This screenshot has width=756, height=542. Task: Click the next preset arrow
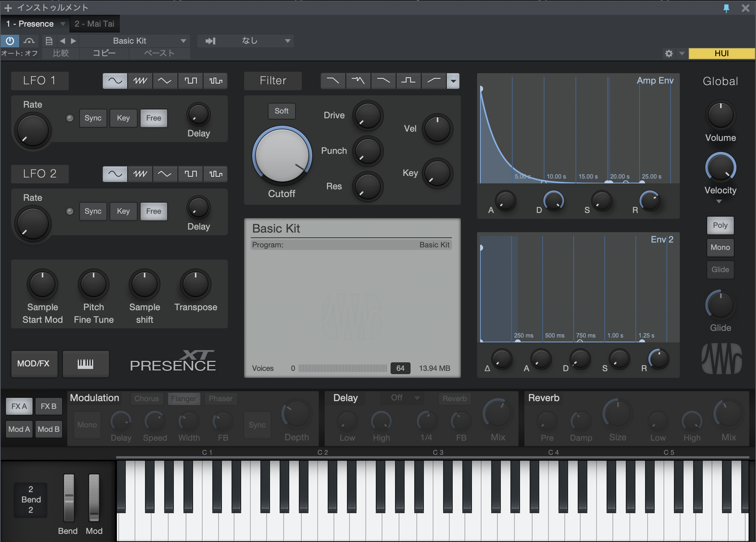point(74,41)
